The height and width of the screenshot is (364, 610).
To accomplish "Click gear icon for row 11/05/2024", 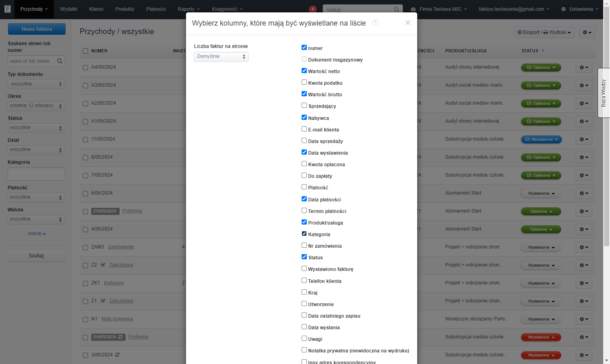I will [x=584, y=139].
